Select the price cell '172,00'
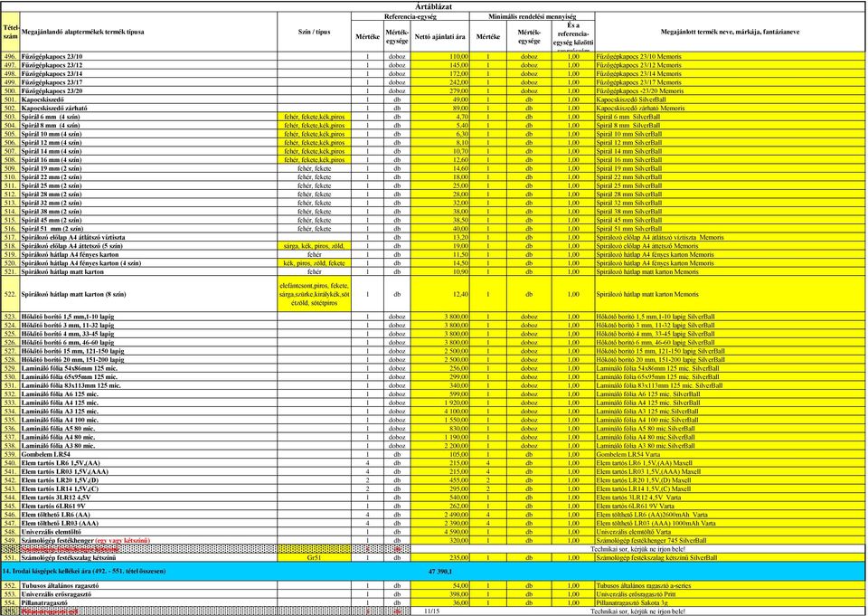Screen dimensions: 868x616 (440, 73)
